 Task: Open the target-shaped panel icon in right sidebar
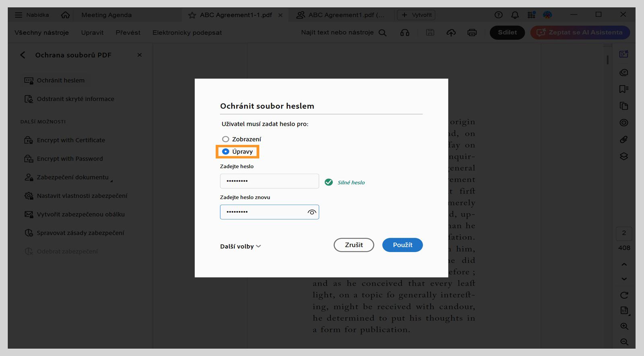624,123
